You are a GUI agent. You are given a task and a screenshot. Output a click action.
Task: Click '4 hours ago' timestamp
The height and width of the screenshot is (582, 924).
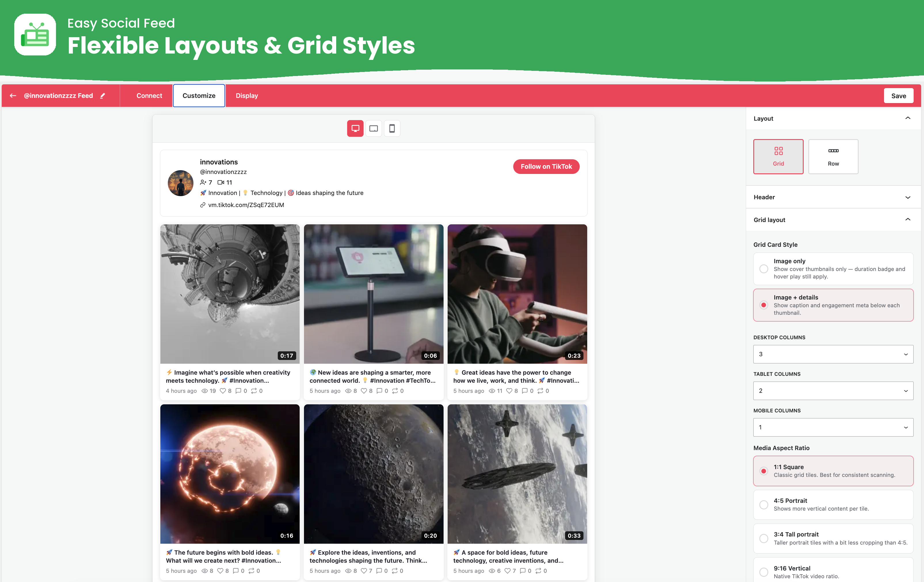click(x=181, y=391)
